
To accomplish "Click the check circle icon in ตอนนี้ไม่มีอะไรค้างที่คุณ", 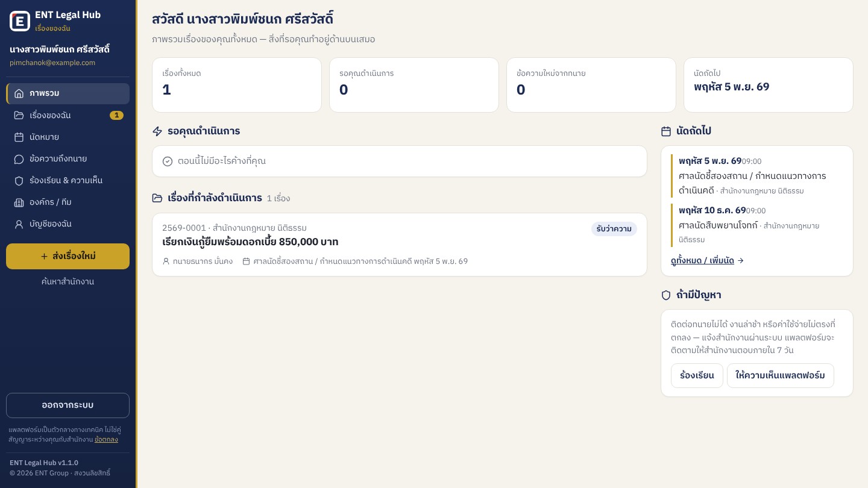I will click(168, 161).
